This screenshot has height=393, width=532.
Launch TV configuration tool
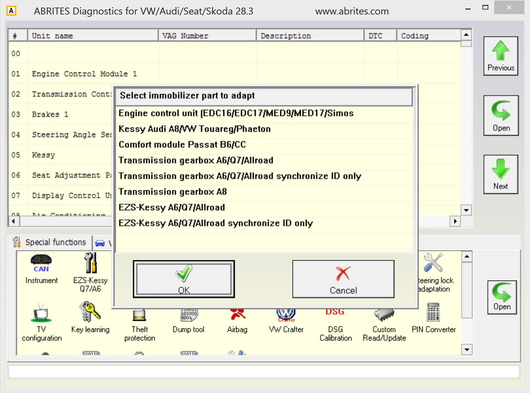(41, 322)
